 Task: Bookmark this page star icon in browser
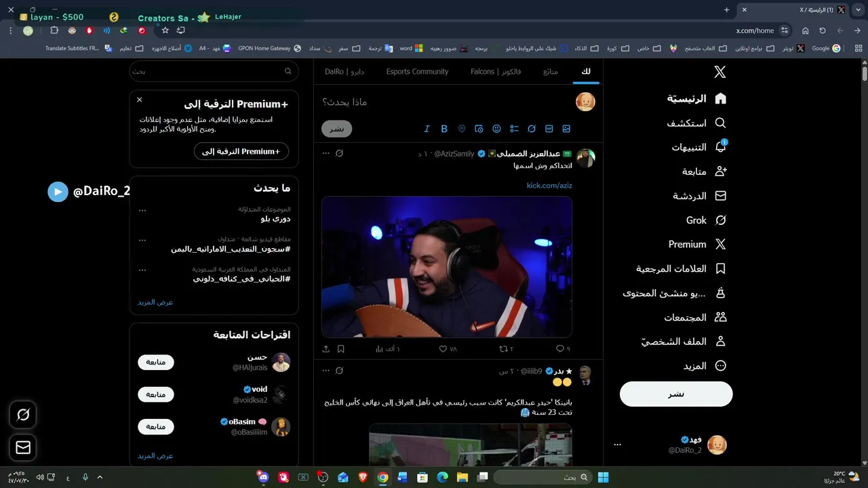[165, 30]
